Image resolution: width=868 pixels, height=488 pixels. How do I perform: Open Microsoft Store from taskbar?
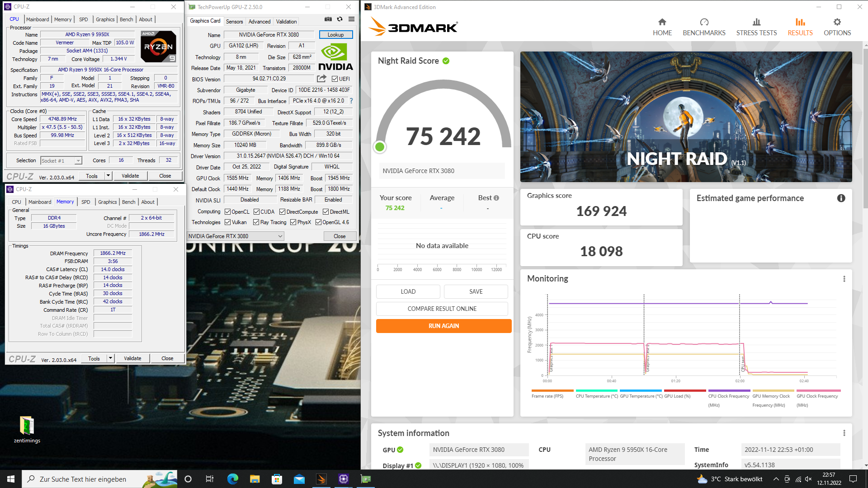pos(277,479)
